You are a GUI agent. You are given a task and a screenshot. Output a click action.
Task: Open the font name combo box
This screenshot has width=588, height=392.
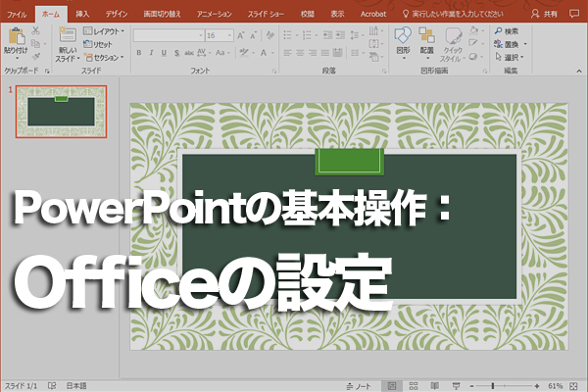[x=169, y=35]
